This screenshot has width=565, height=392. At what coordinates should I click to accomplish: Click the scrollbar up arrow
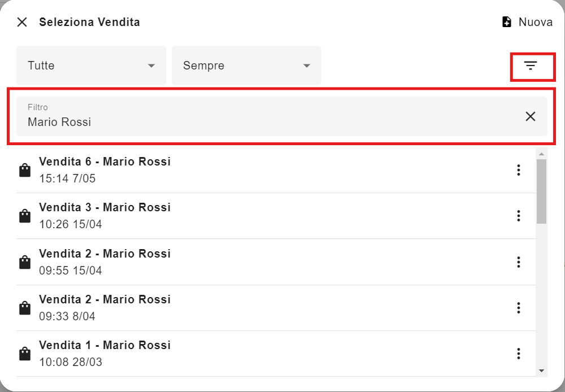[x=541, y=154]
